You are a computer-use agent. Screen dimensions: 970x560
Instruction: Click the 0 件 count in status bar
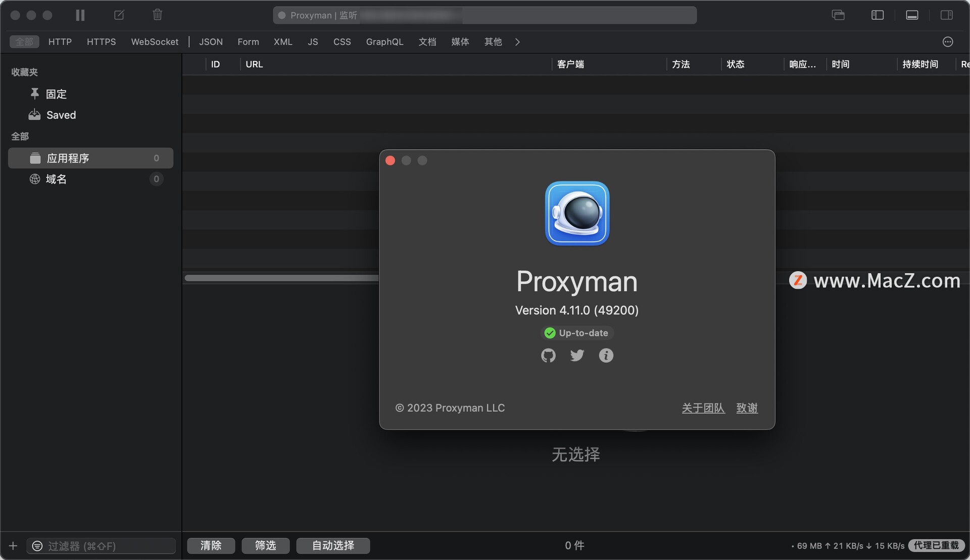(x=575, y=546)
